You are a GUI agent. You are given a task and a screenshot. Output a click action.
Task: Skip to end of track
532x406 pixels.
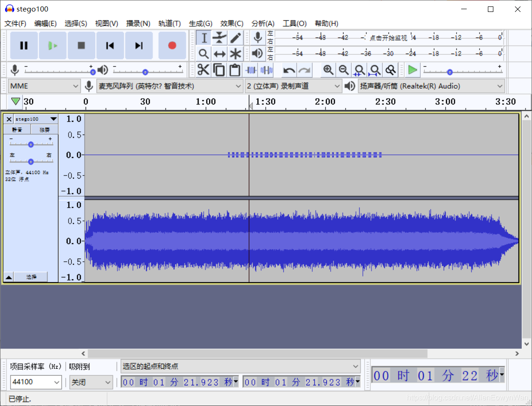tap(139, 45)
